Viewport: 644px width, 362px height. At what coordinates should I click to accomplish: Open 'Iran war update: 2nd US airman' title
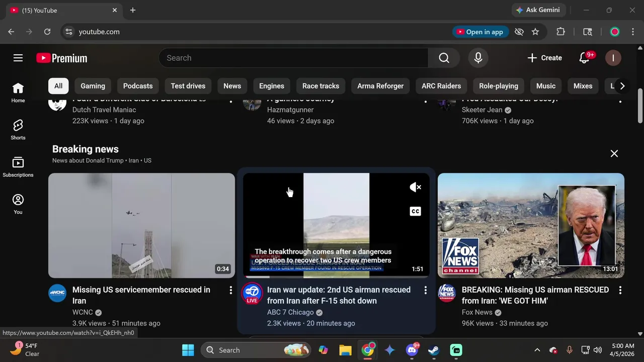339,295
